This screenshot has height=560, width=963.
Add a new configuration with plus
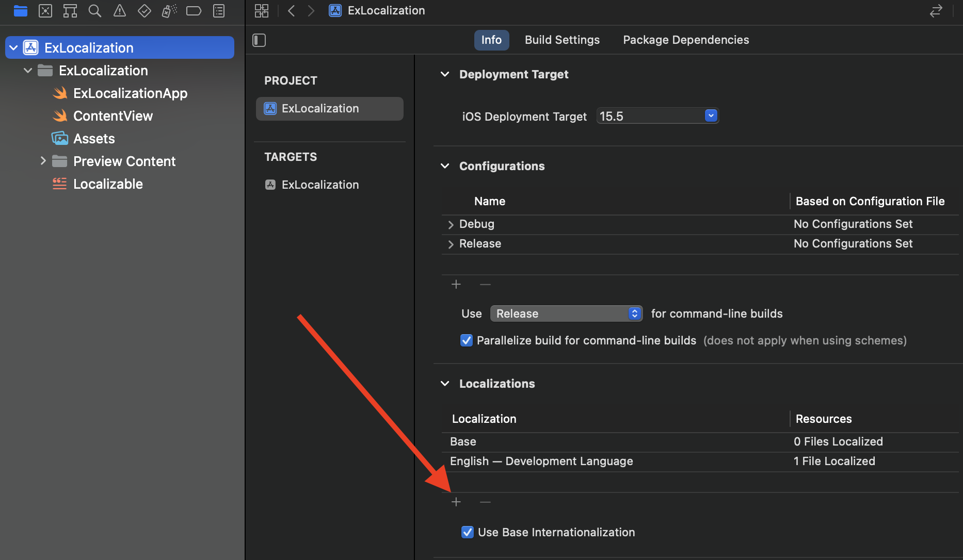click(456, 284)
